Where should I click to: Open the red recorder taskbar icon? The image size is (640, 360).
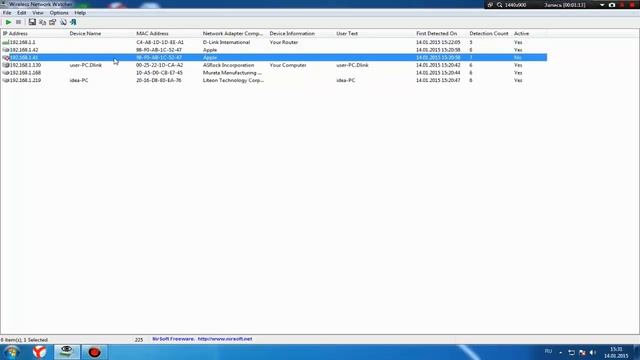(94, 352)
